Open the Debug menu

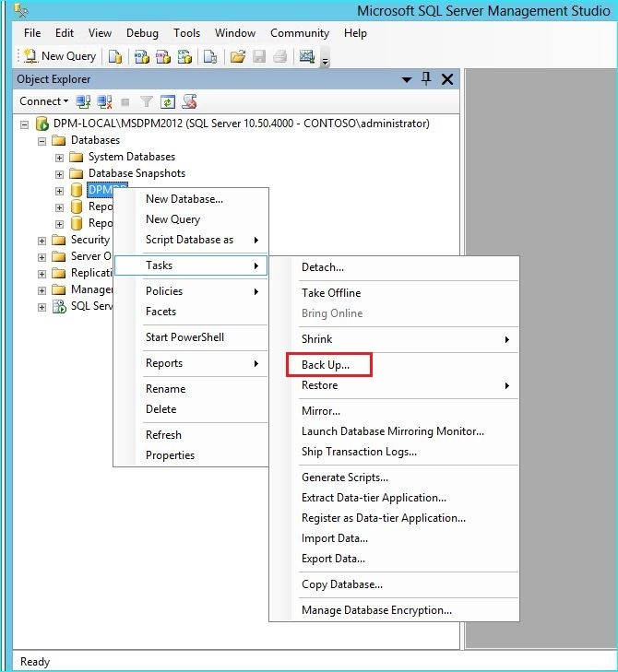tap(142, 33)
